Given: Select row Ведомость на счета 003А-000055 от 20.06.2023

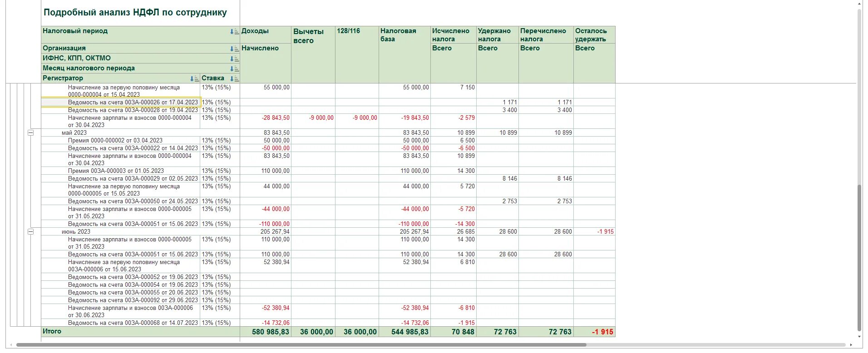Looking at the screenshot, I should [133, 293].
